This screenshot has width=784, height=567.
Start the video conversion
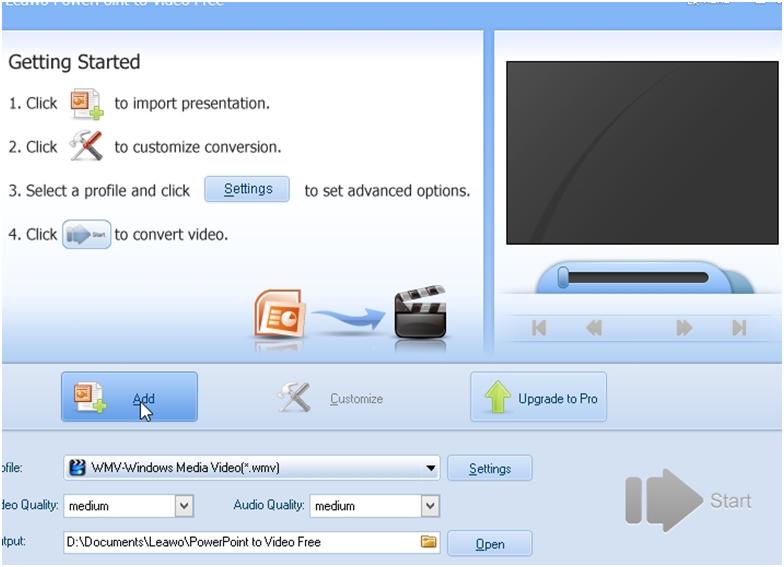tap(688, 499)
